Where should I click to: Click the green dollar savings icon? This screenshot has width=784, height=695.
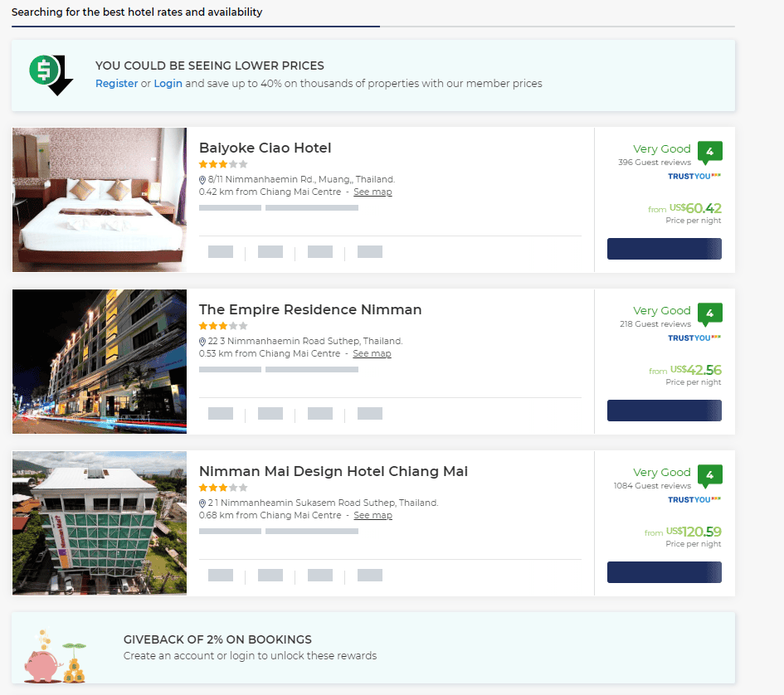(x=51, y=75)
